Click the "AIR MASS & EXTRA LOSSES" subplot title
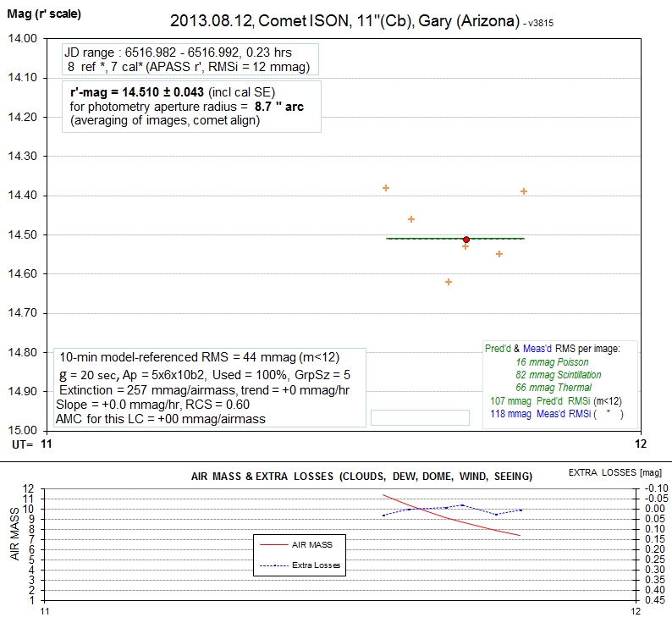The height and width of the screenshot is (623, 672). coord(361,477)
